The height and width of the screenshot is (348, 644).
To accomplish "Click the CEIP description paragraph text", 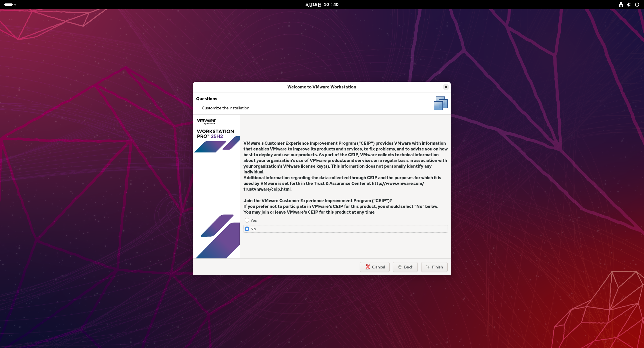I will click(345, 166).
